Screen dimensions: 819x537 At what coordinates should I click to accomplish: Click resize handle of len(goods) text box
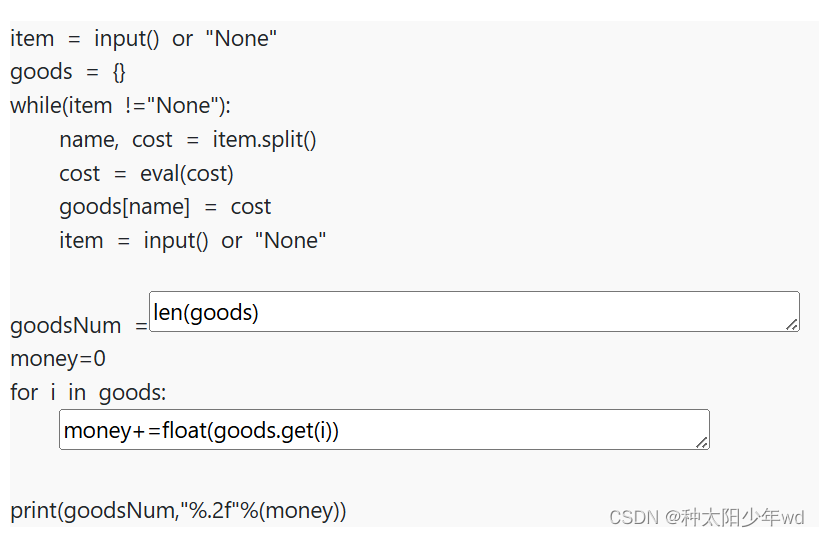pos(792,324)
